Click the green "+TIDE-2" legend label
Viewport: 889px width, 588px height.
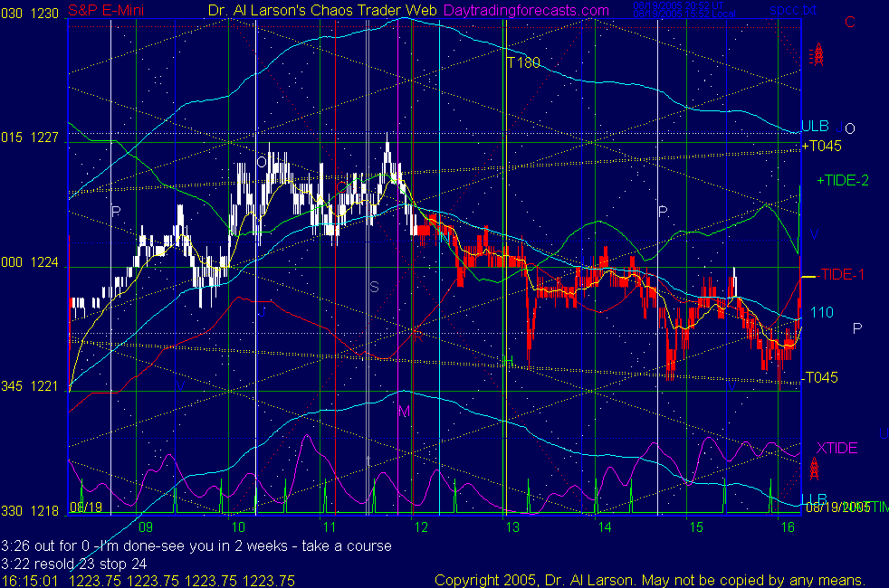(843, 181)
